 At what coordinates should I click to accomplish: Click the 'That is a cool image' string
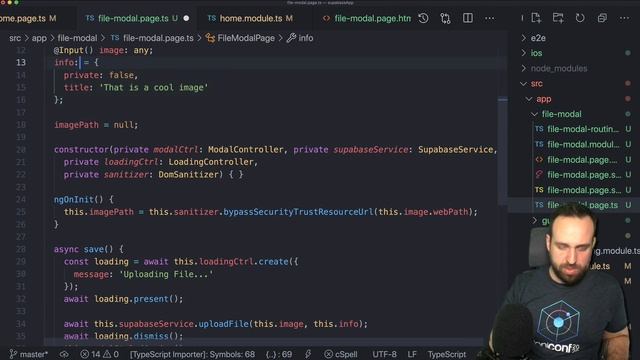tap(154, 87)
